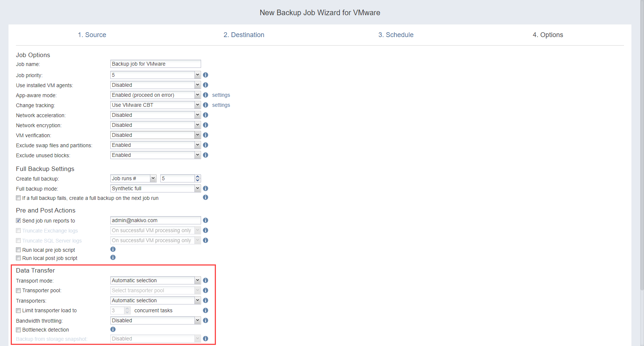Click info icon for Full backup mode
The image size is (644, 346).
pyautogui.click(x=206, y=188)
